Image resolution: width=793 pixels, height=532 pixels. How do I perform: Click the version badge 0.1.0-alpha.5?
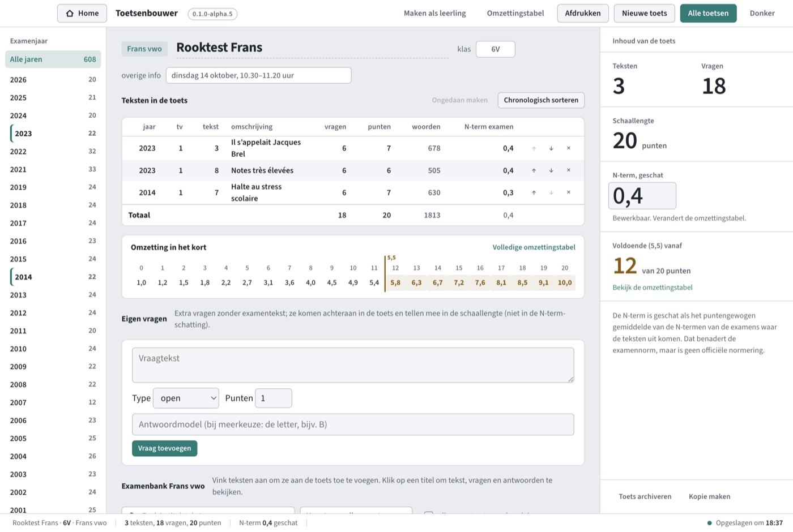click(212, 14)
